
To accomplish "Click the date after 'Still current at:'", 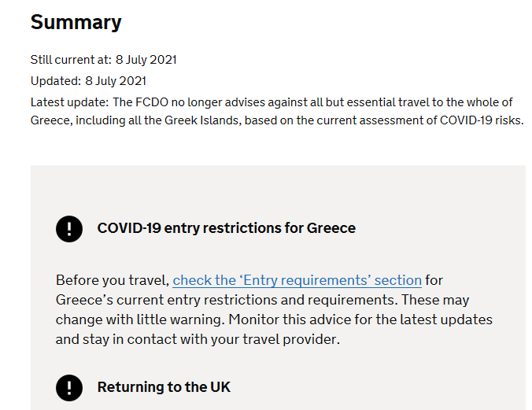I will point(146,60).
